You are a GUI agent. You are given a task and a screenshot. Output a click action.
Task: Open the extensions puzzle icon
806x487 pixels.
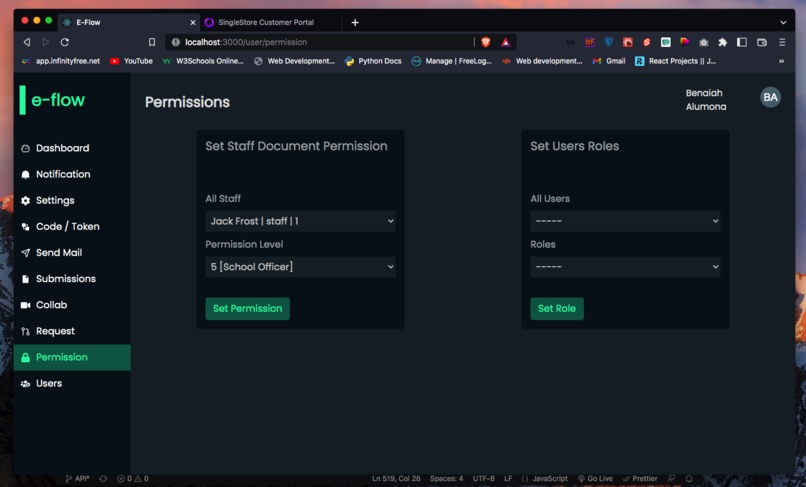click(x=722, y=42)
